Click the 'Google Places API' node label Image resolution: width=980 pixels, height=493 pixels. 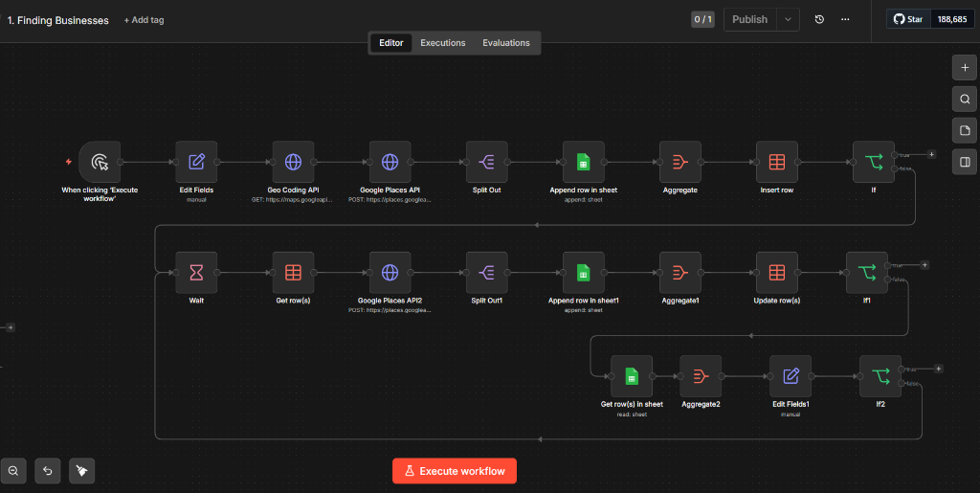click(x=390, y=190)
